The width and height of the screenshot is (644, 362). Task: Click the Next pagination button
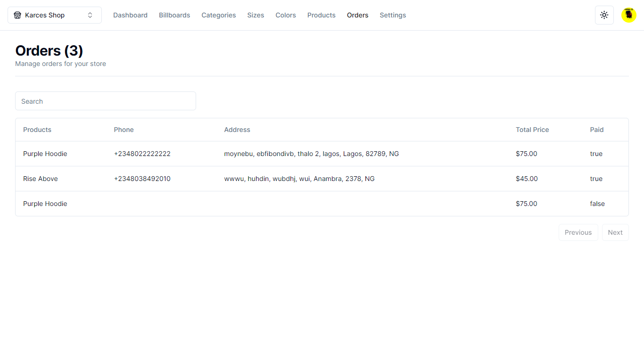[x=615, y=232]
